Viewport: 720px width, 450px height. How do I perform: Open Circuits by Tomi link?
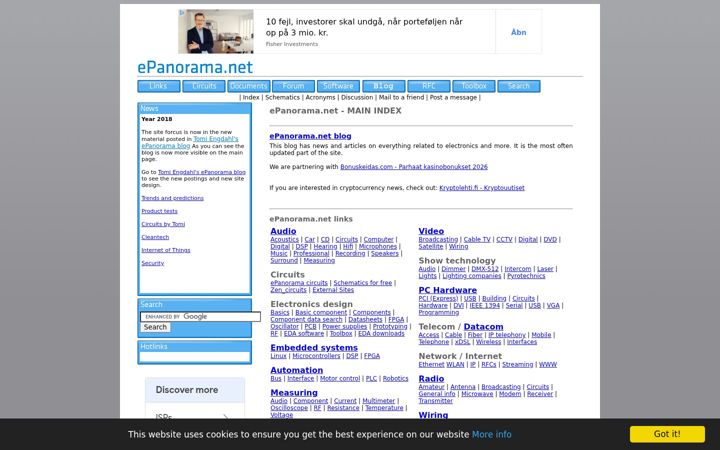(x=163, y=224)
